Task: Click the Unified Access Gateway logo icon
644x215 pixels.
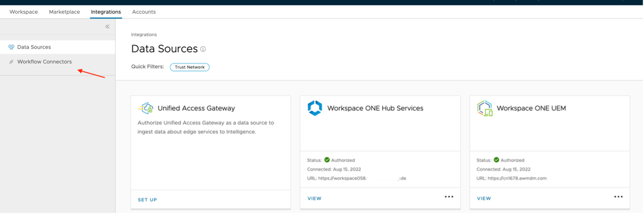Action: (146, 108)
